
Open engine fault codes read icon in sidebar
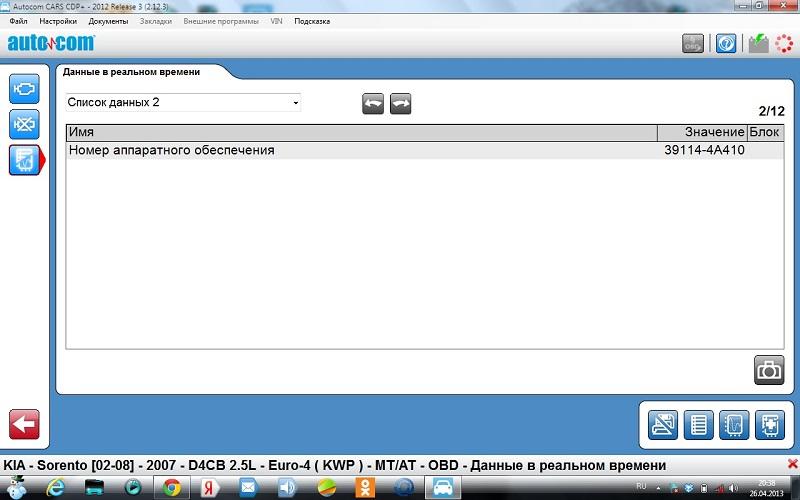pyautogui.click(x=24, y=89)
